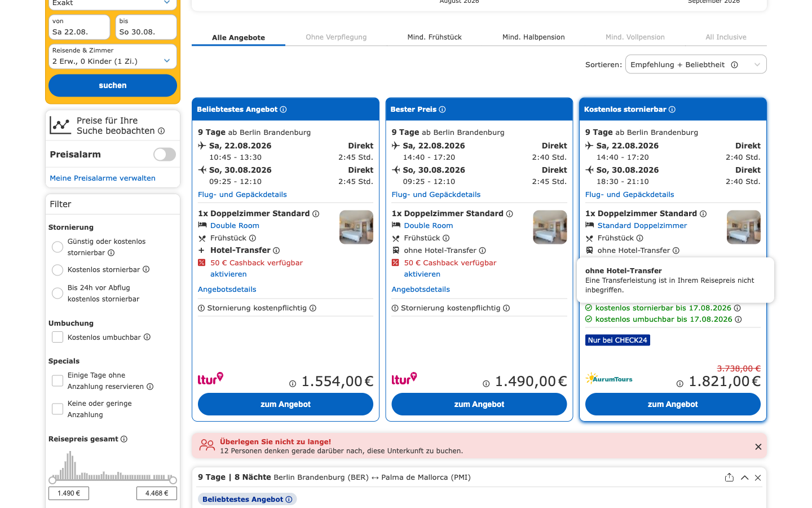Switch to Mind. Frühstück tab
Image resolution: width=812 pixels, height=508 pixels.
435,37
